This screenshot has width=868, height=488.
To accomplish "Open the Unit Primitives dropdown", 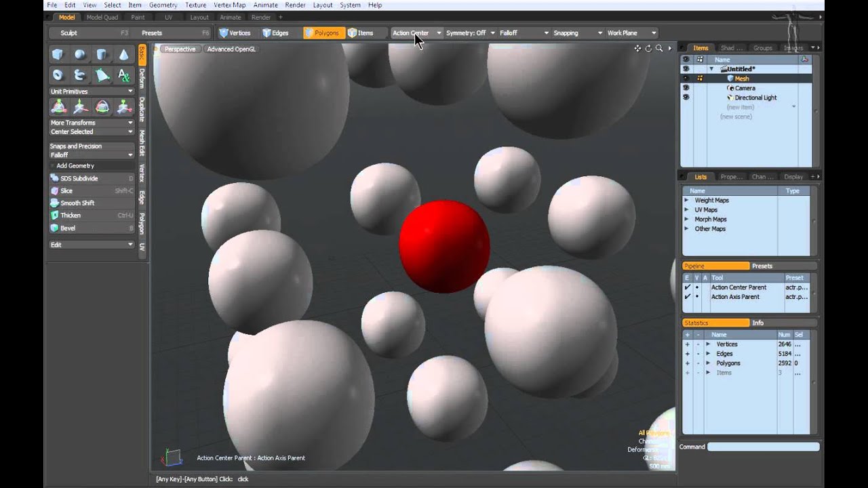I will (92, 91).
